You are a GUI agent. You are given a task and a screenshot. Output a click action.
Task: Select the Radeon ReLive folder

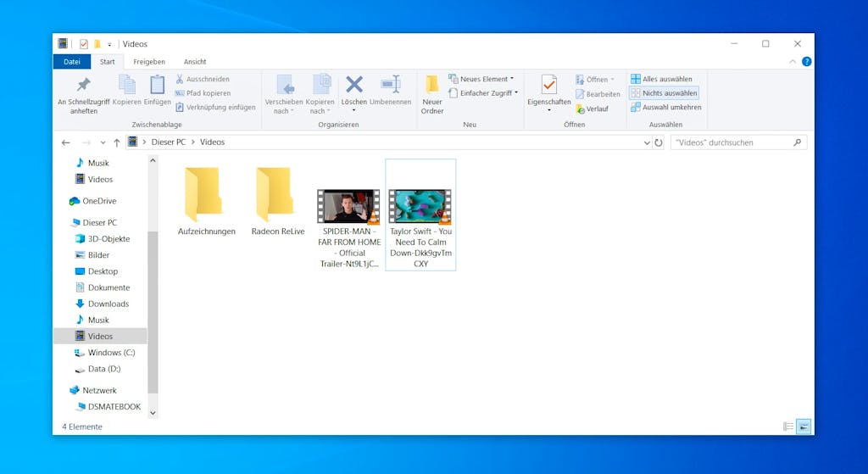tap(277, 201)
